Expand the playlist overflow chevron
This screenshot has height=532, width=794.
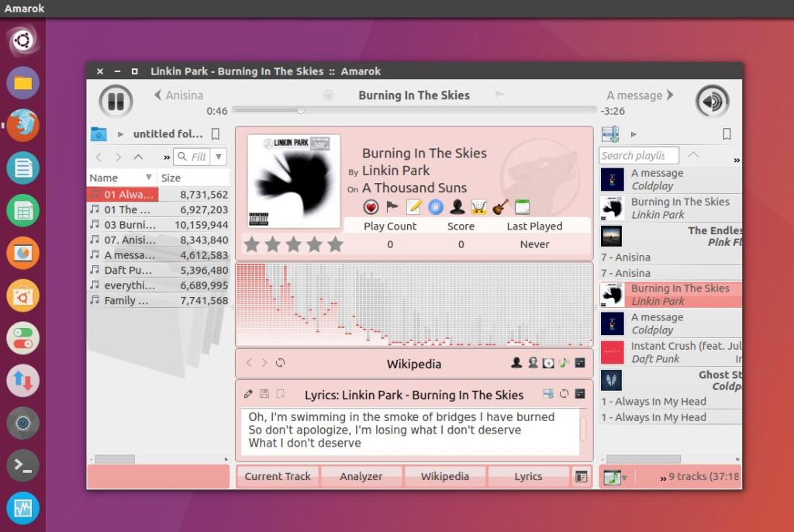click(x=735, y=159)
